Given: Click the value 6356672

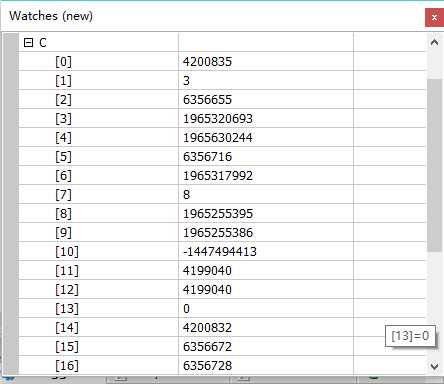Looking at the screenshot, I should point(207,347).
